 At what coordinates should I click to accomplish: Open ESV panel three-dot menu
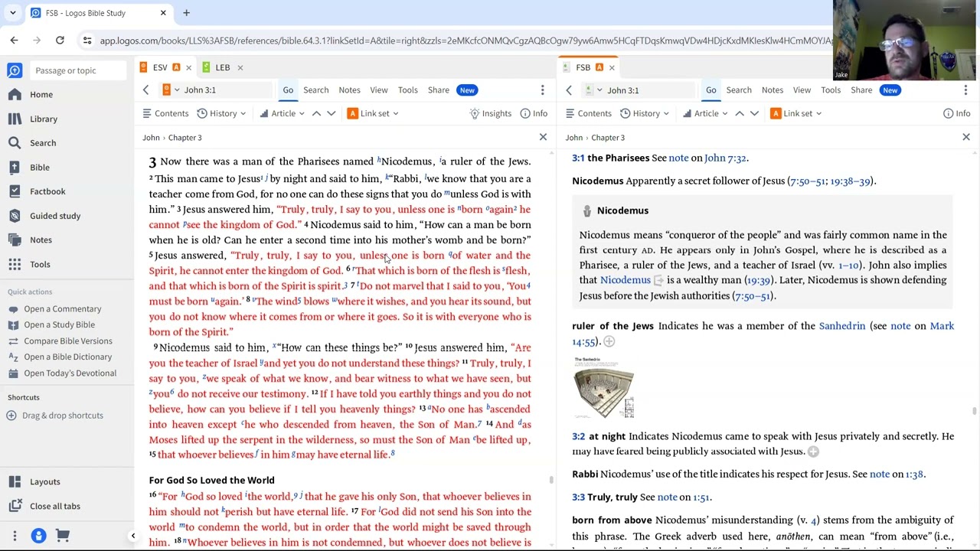pyautogui.click(x=543, y=90)
